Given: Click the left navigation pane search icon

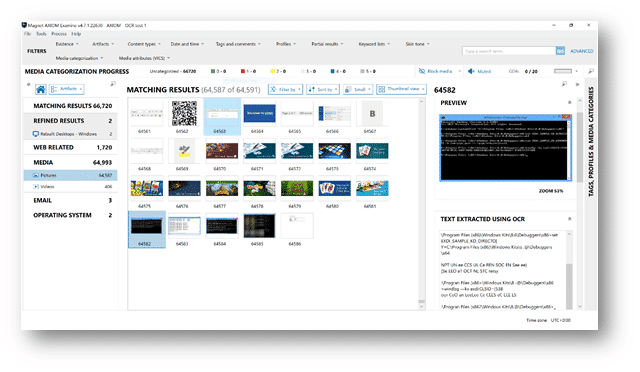Looking at the screenshot, I should pos(113,84).
